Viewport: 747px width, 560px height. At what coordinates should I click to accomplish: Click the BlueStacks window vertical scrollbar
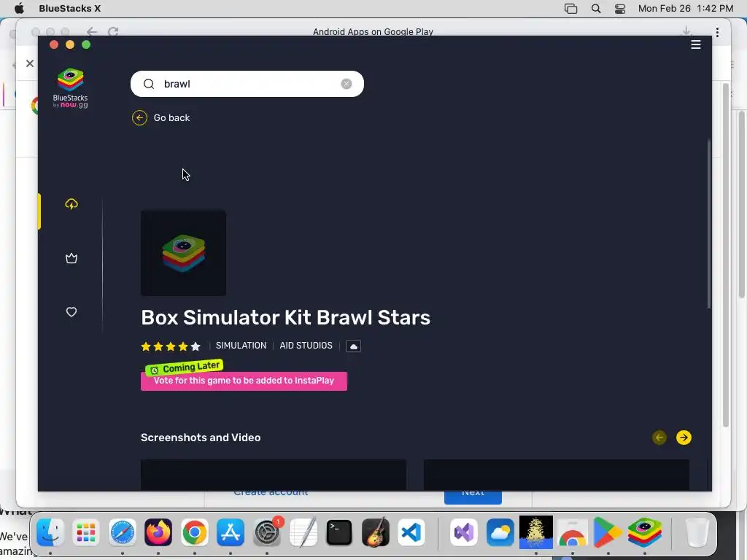[709, 224]
